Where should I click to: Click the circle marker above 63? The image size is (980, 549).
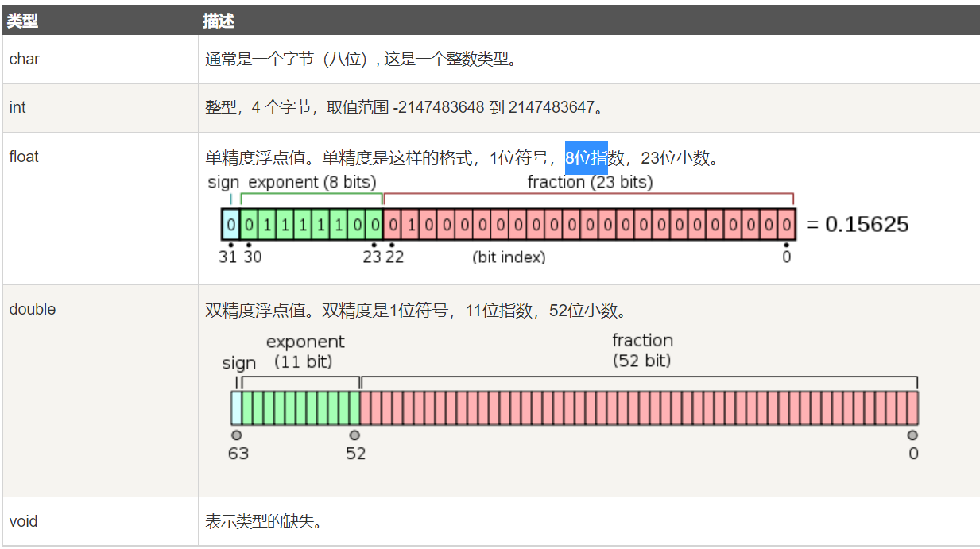point(236,435)
